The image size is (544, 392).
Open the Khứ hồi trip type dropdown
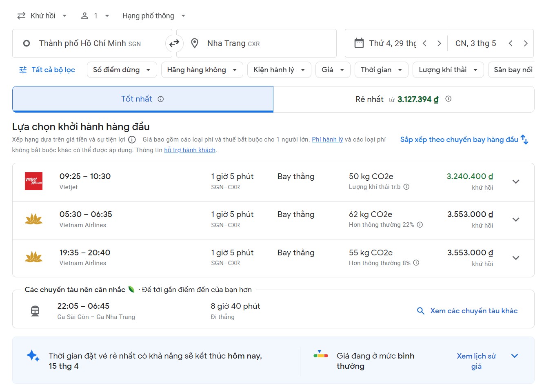pyautogui.click(x=42, y=16)
